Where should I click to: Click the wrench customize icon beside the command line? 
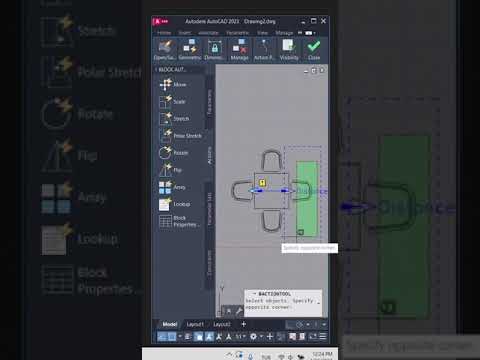point(239,311)
